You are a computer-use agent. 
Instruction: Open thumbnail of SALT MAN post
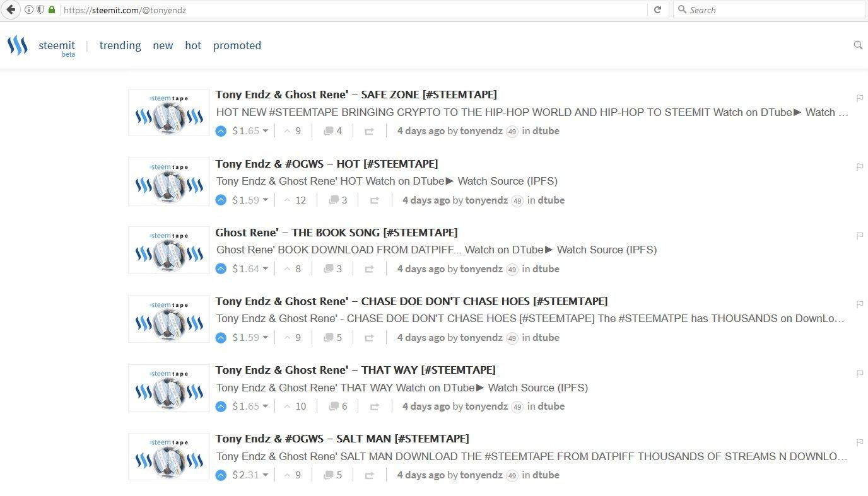coord(169,457)
